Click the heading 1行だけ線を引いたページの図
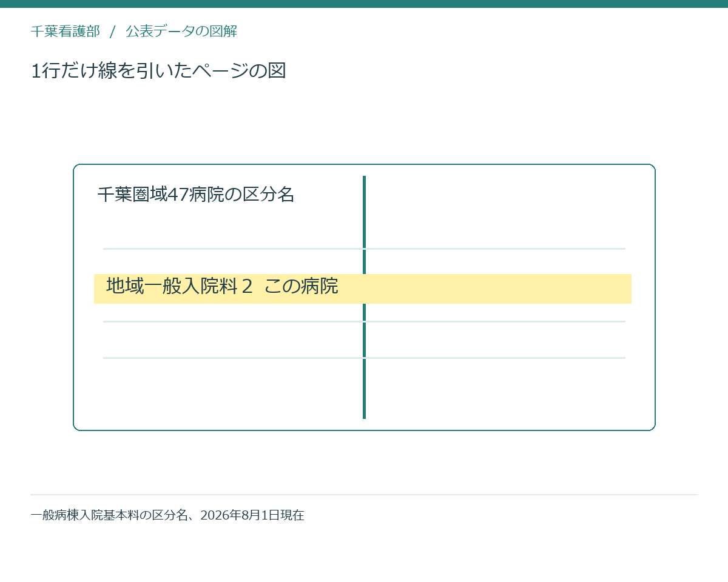Screen dimensions: 728x582 [x=158, y=71]
